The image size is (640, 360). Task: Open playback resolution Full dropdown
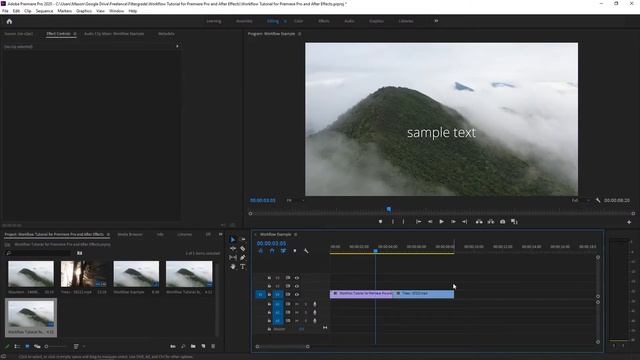[x=581, y=200]
